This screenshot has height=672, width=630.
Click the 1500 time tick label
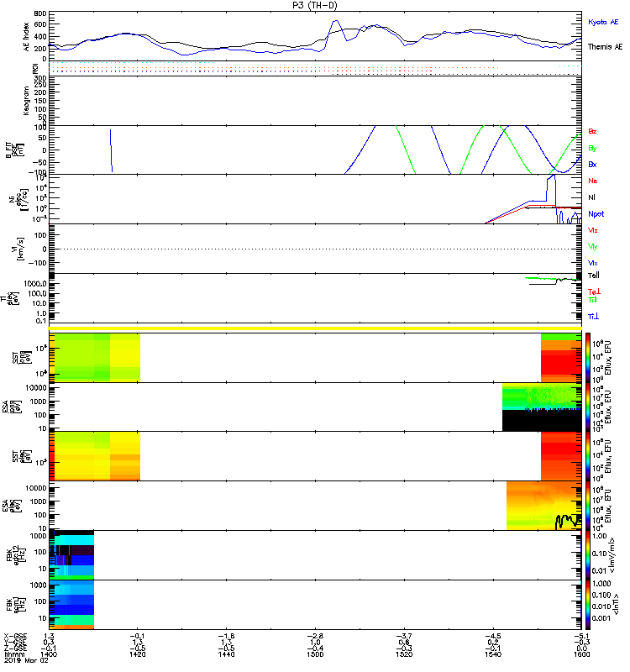(x=315, y=654)
